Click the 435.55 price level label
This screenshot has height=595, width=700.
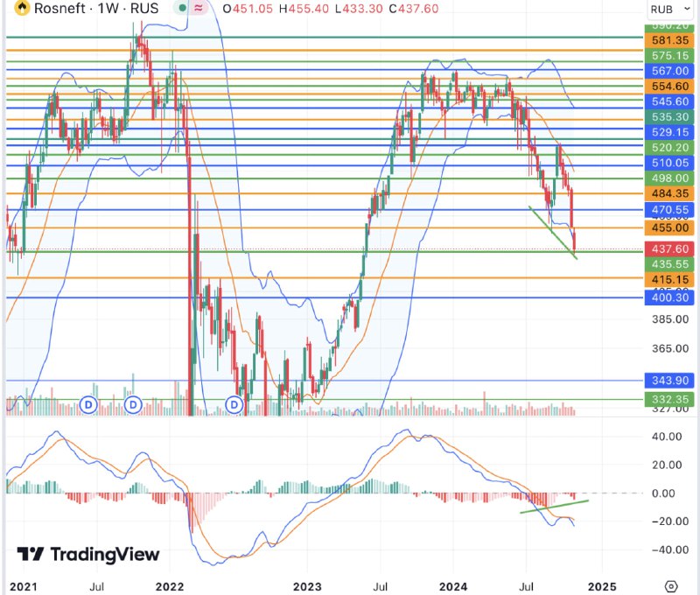[x=669, y=263]
